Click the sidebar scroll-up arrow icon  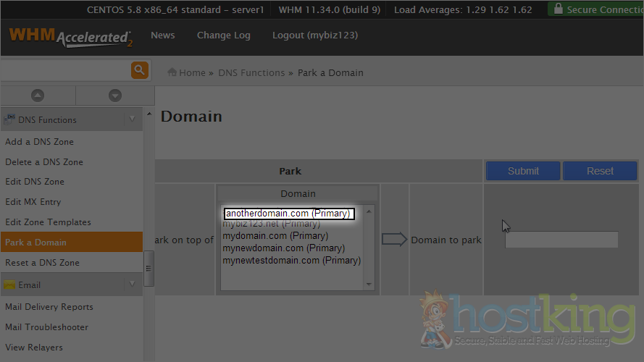(38, 96)
